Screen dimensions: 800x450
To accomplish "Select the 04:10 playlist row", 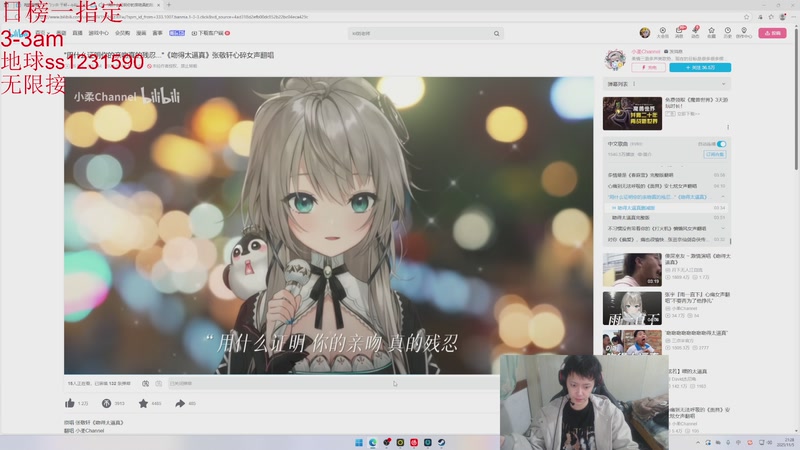I will point(666,186).
